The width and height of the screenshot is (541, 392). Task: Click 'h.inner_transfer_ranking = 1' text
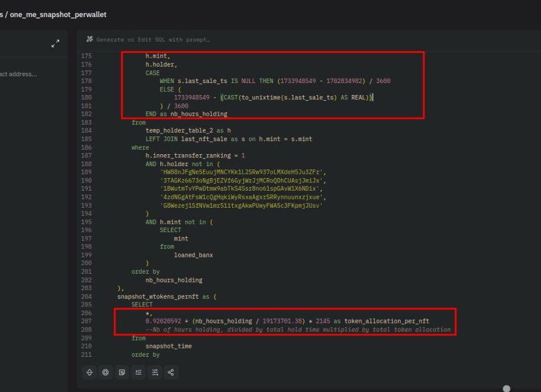coord(195,155)
